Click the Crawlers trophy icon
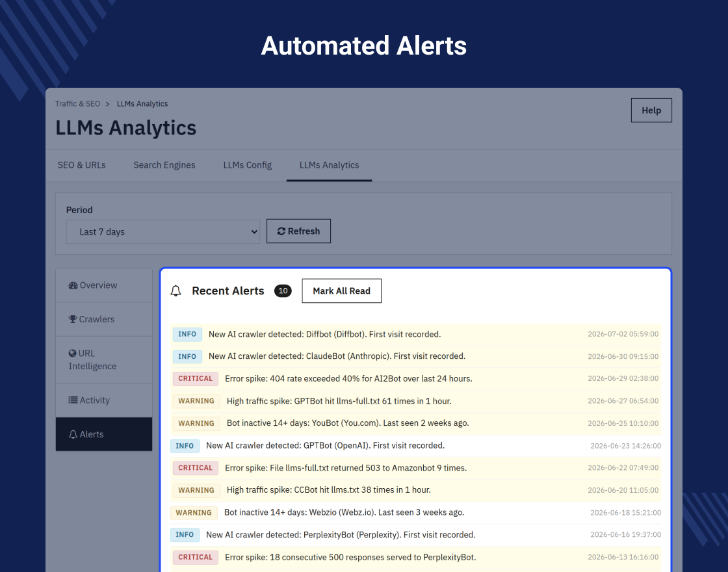Image resolution: width=728 pixels, height=572 pixels. click(73, 319)
